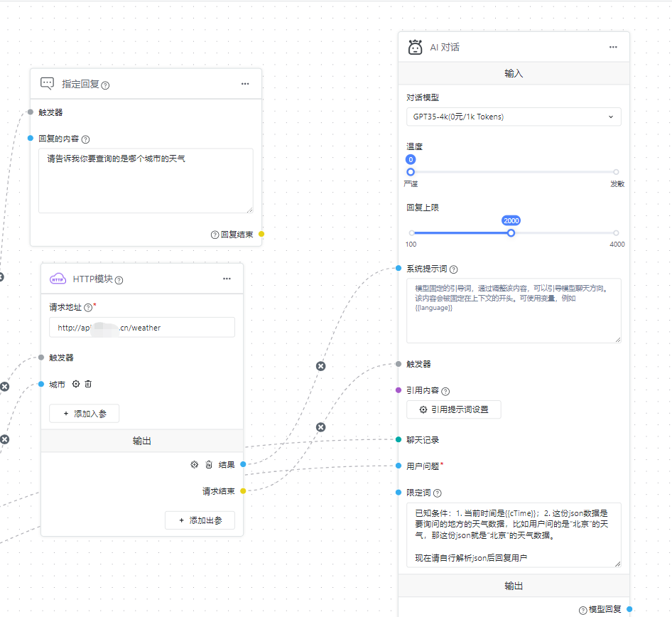Click trash icon beside 结果 output
Viewport: 672px width, 617px height.
[209, 464]
